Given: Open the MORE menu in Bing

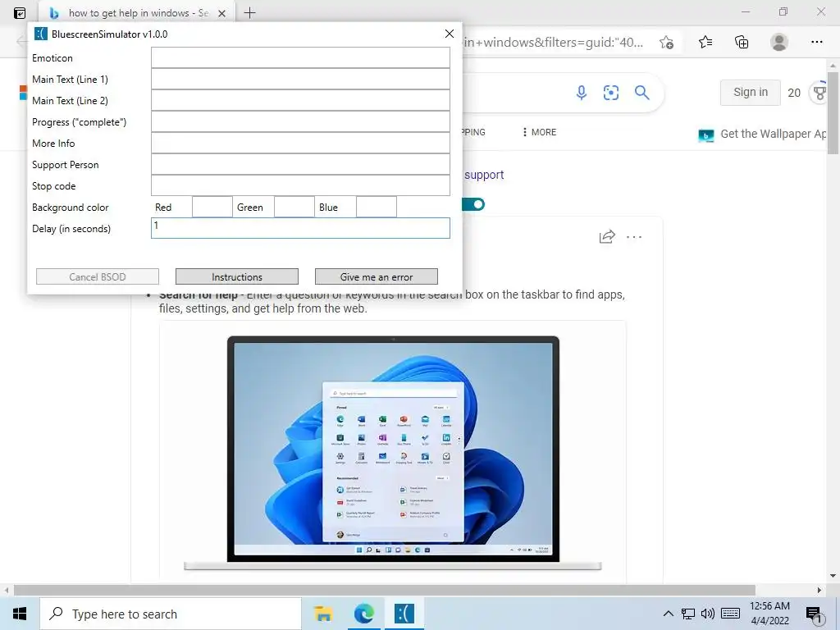Looking at the screenshot, I should (540, 132).
